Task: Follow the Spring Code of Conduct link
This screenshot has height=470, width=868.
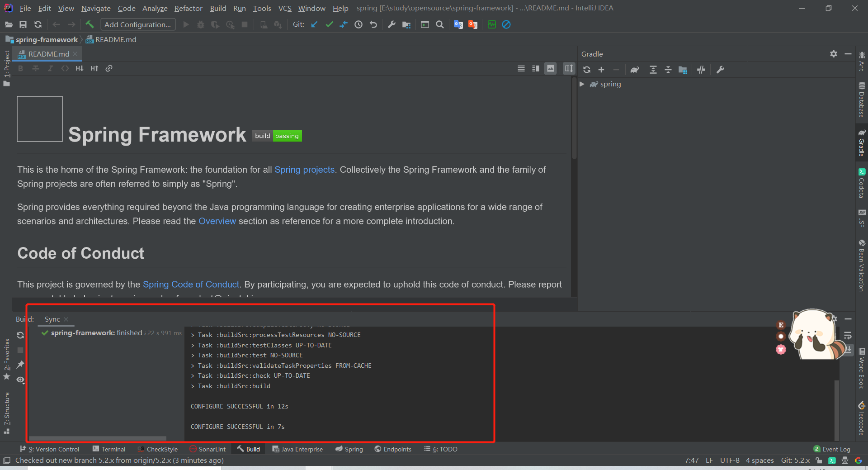Action: tap(191, 285)
